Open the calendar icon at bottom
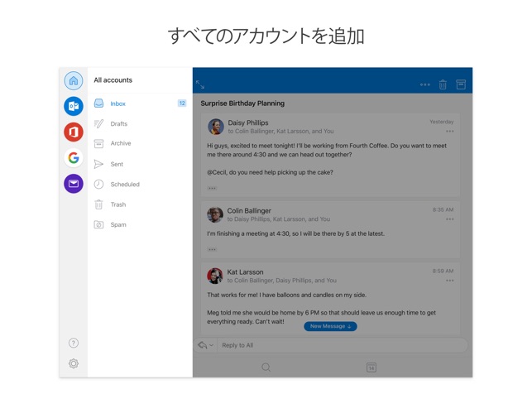 point(371,367)
